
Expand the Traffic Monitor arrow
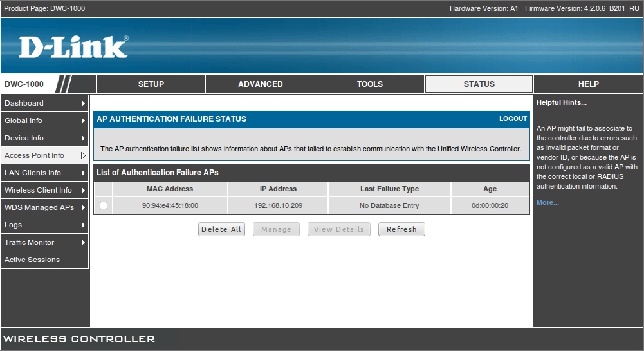(x=83, y=242)
